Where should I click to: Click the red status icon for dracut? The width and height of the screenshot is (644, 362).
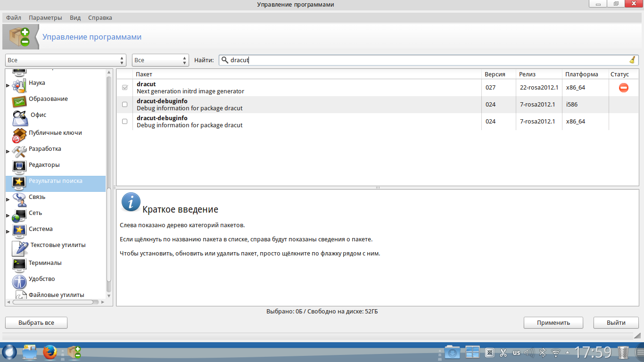tap(624, 87)
